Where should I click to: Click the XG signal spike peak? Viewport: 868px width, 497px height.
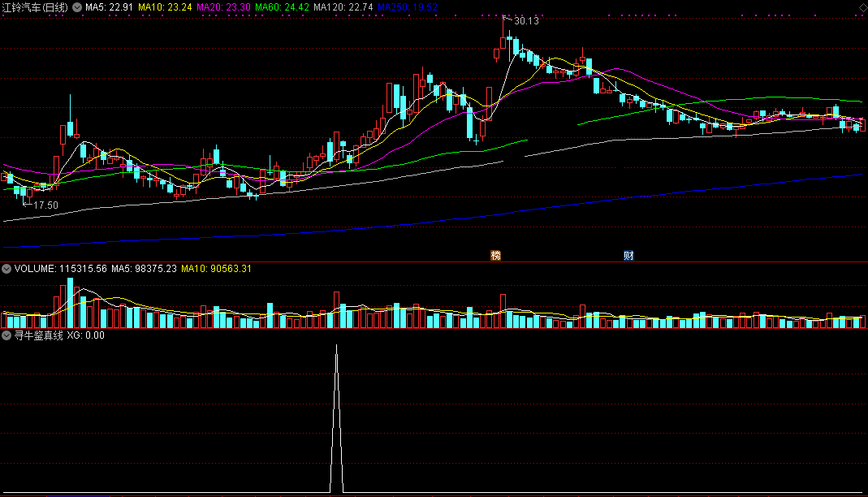click(337, 347)
